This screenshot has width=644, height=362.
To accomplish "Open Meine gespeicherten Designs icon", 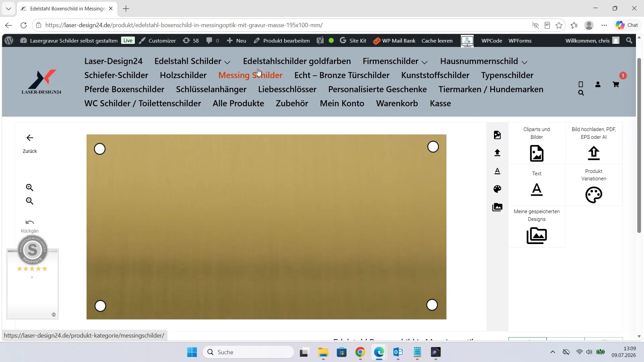I will pos(536,236).
